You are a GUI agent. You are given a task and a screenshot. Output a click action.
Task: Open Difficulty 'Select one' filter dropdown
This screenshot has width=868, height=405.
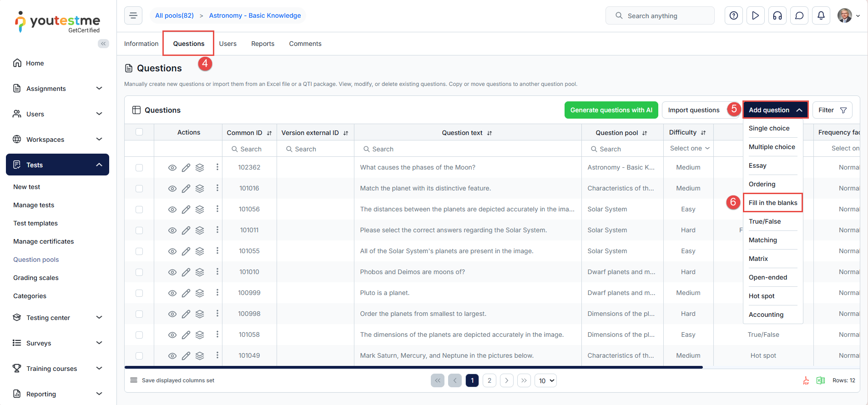[x=689, y=148]
